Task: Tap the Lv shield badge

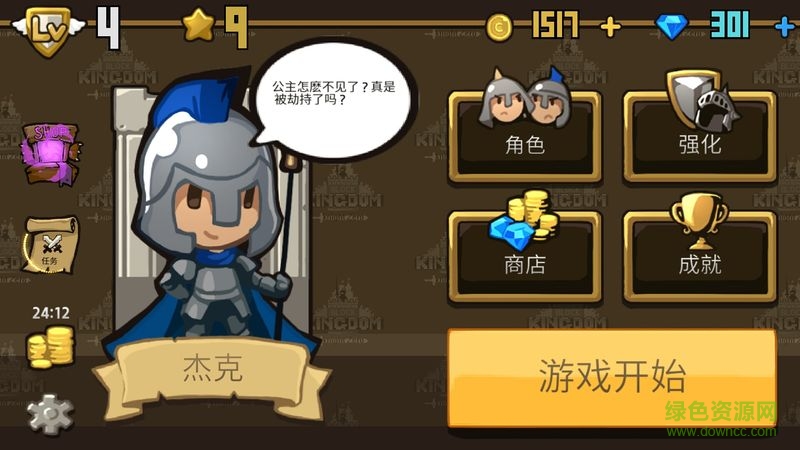Action: [48, 29]
